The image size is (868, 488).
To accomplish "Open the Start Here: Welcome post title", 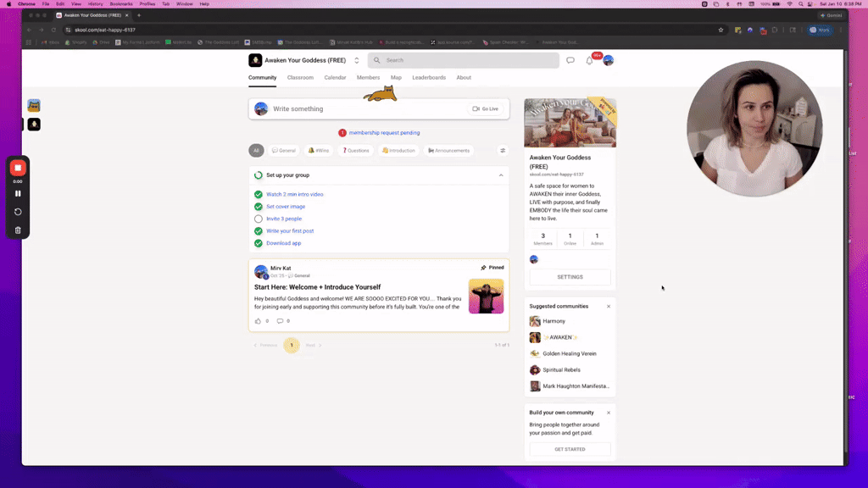I will coord(317,287).
